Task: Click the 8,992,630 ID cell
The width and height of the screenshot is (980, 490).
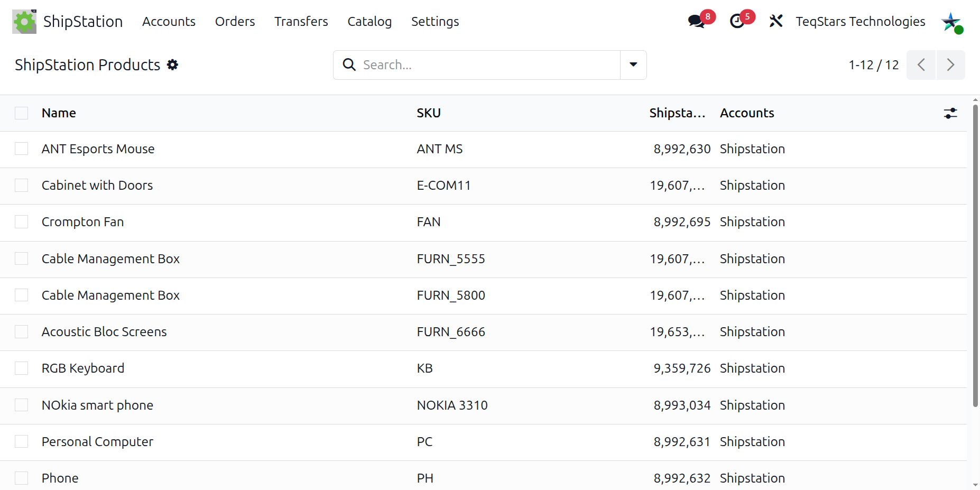Action: (682, 149)
